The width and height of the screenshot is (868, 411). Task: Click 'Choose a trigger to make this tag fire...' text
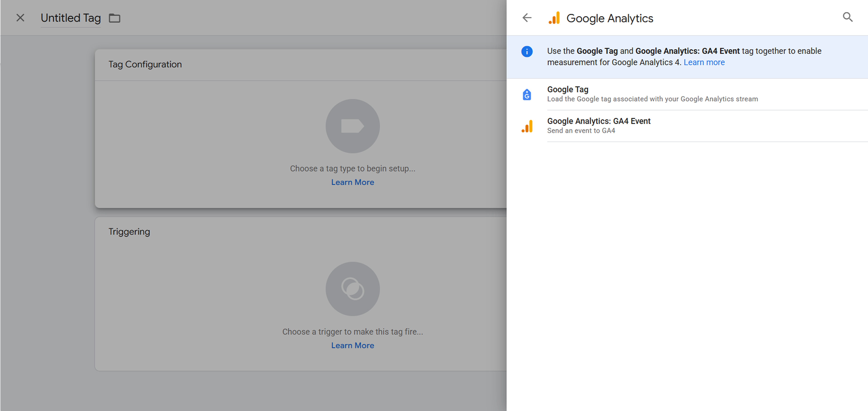tap(352, 332)
